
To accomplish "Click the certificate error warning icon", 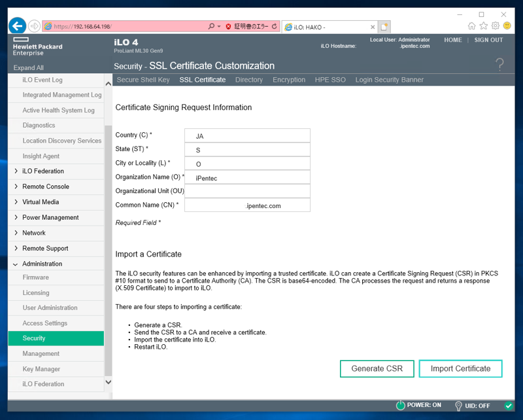I will pyautogui.click(x=228, y=26).
